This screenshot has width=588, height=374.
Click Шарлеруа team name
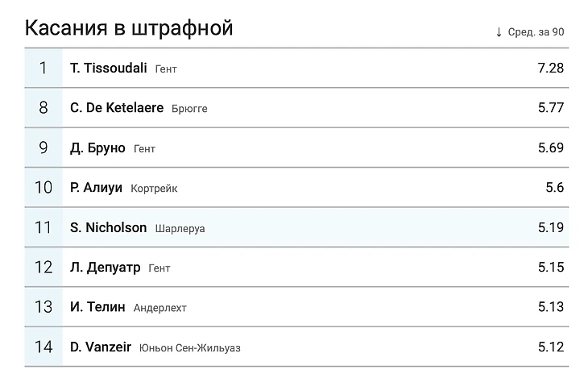coord(180,228)
